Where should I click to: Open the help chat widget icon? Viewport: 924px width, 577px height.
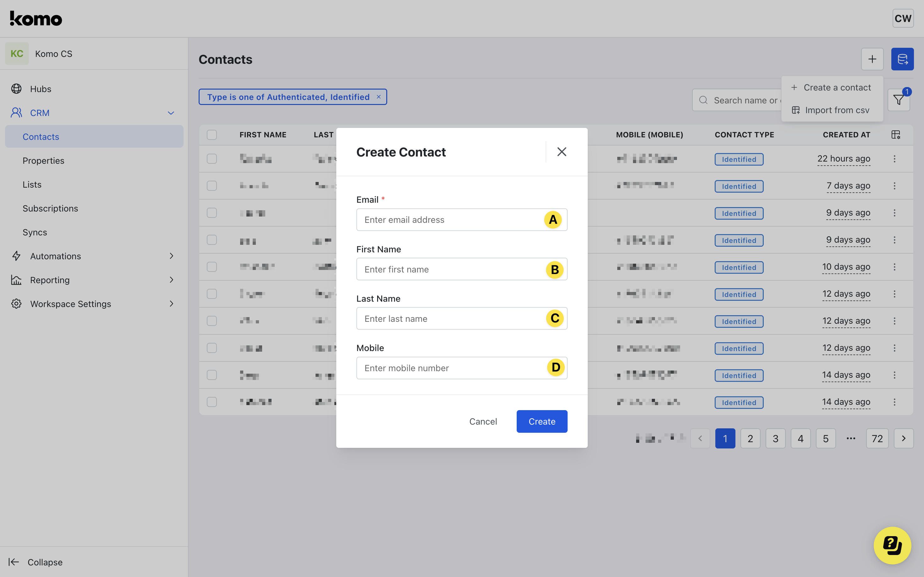coord(892,545)
